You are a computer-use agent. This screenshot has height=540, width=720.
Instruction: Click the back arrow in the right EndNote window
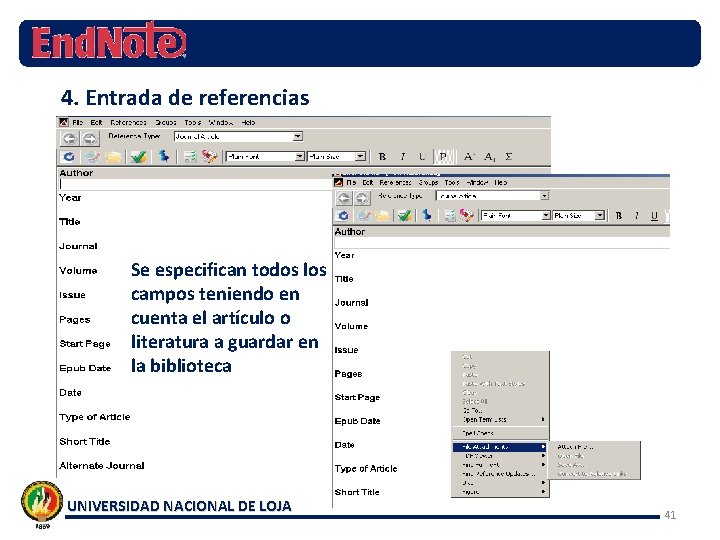click(x=344, y=198)
